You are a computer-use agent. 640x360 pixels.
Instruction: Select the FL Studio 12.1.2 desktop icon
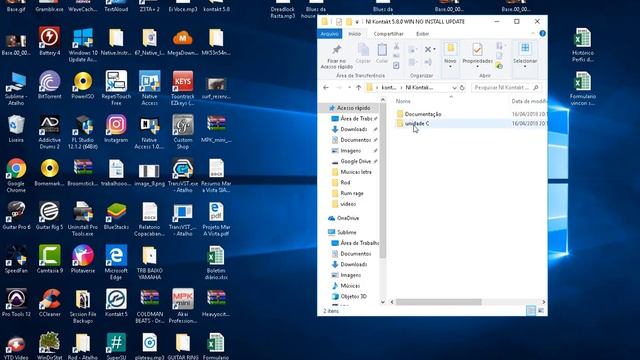click(x=83, y=132)
